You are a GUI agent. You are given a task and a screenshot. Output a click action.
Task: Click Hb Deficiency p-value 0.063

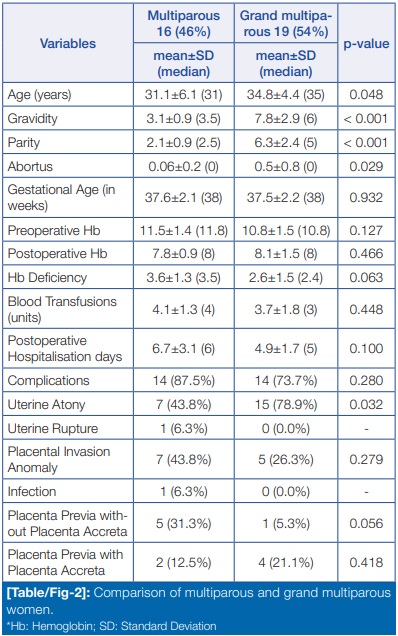(366, 277)
